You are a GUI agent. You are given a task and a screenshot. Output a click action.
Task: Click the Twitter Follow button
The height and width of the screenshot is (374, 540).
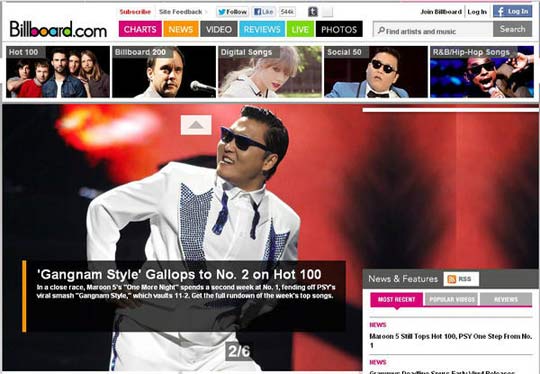(x=232, y=12)
